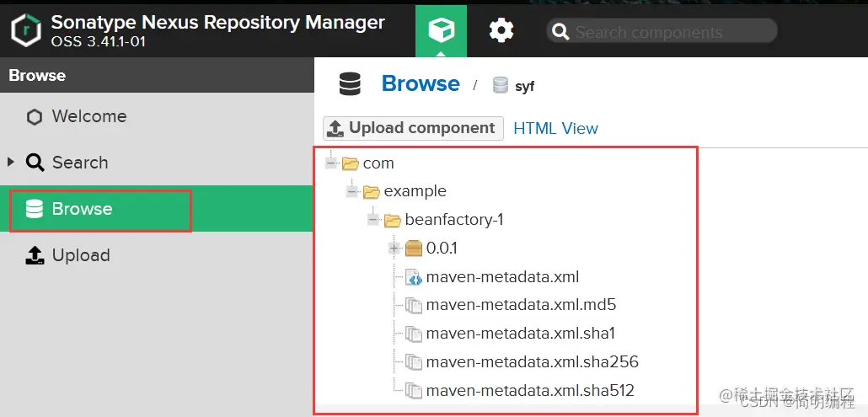868x417 pixels.
Task: Click the example folder icon
Action: tap(372, 192)
